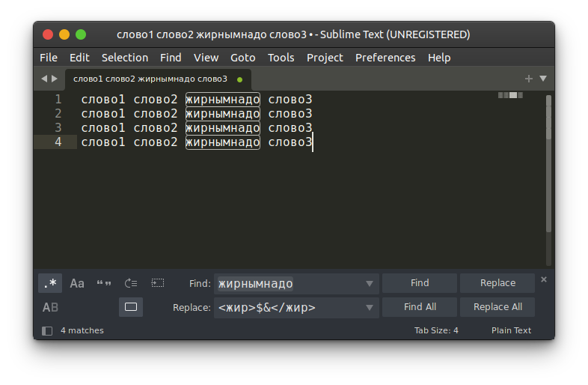Image resolution: width=588 pixels, height=385 pixels.
Task: Toggle wrap search option
Action: pos(131,283)
